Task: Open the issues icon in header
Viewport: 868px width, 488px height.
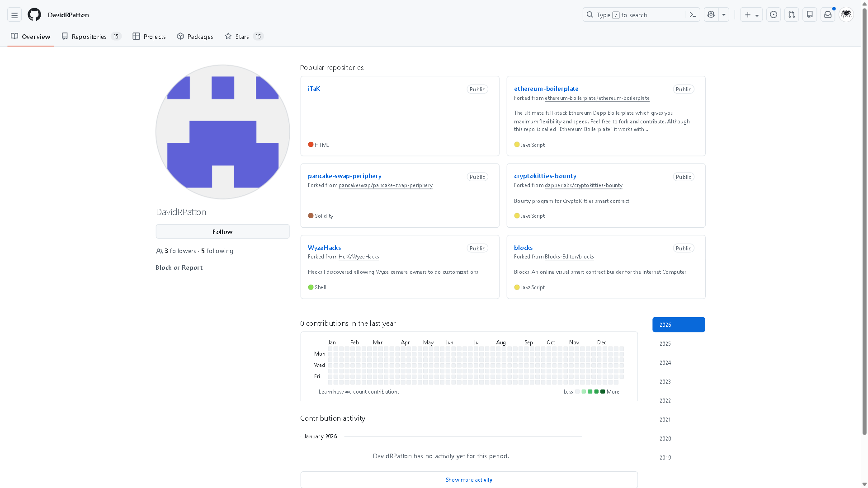Action: click(x=774, y=15)
